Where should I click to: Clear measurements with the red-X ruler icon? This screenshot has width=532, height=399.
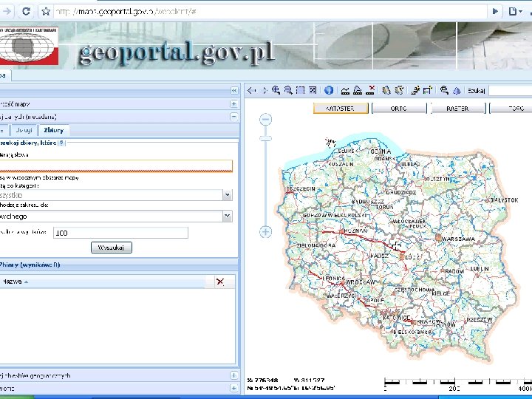tap(370, 90)
